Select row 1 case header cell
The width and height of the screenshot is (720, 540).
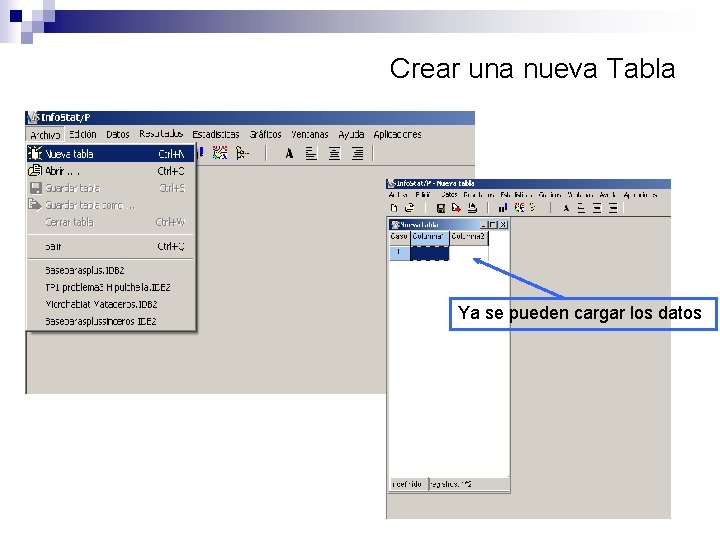click(x=399, y=253)
